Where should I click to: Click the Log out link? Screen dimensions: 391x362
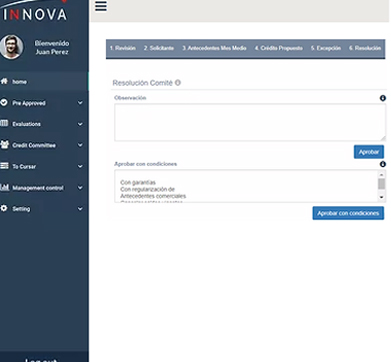pyautogui.click(x=41, y=359)
